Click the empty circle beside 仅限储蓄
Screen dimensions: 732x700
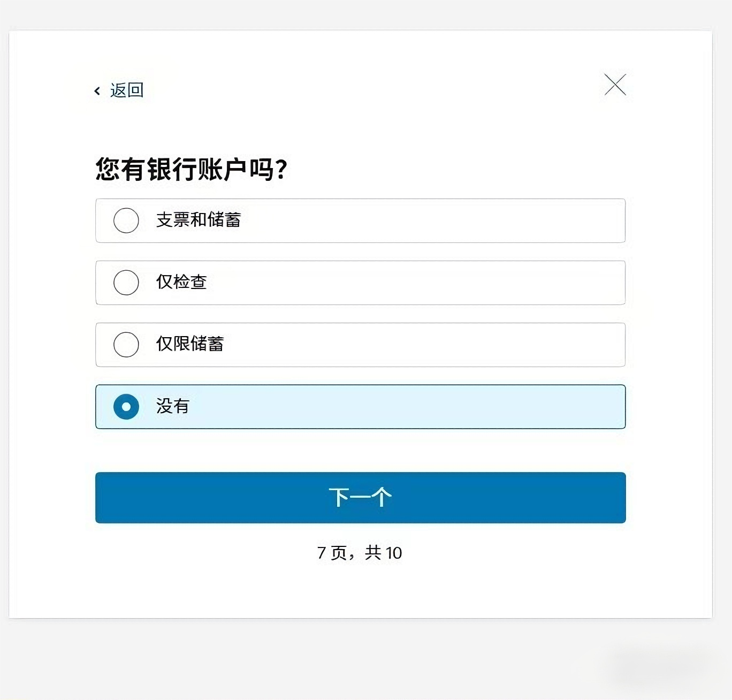pyautogui.click(x=126, y=345)
